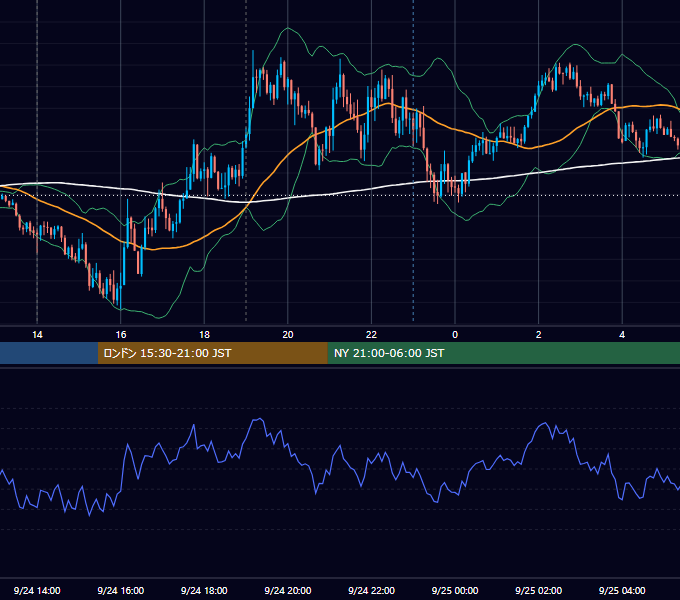Viewport: 680px width, 600px height.
Task: Click the '9/24 18:00' date label
Action: click(204, 590)
